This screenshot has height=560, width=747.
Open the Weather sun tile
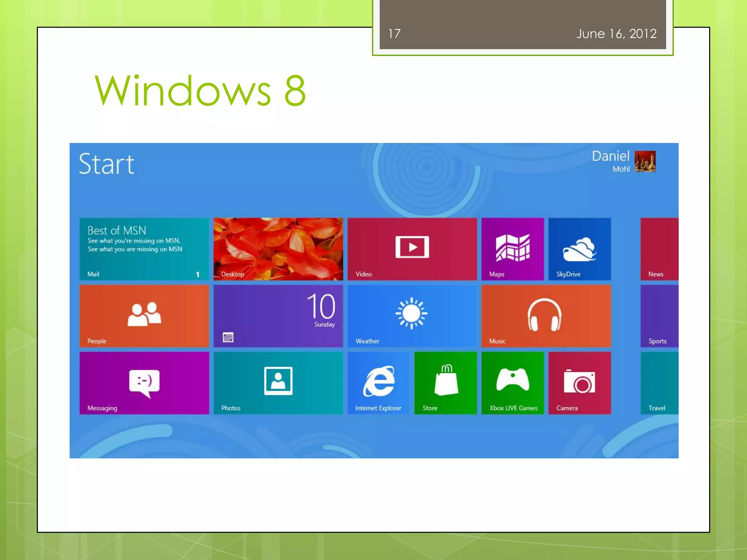412,316
